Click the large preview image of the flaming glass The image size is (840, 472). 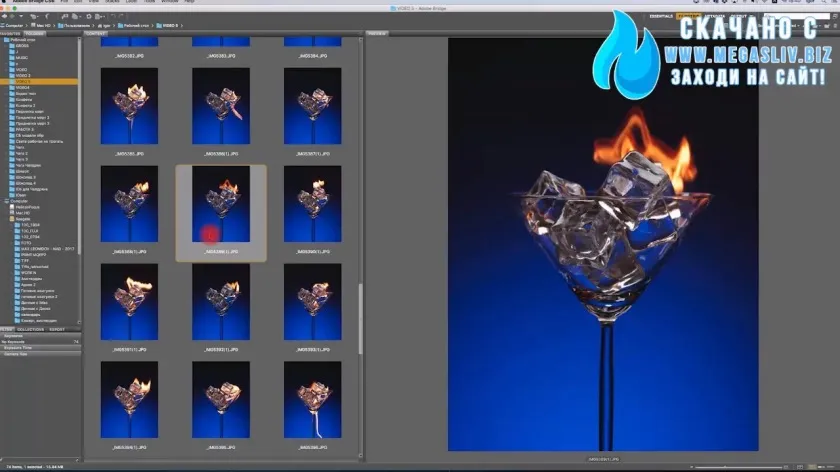point(602,245)
